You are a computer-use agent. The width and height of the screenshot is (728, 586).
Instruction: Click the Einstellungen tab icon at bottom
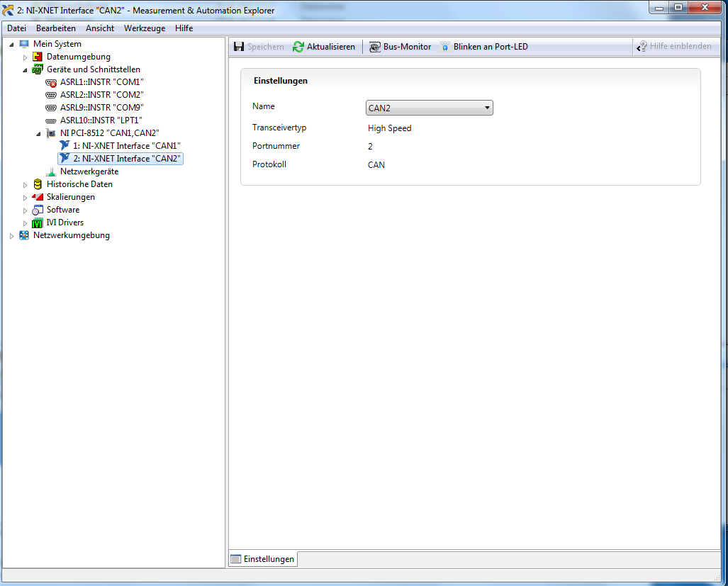click(236, 559)
